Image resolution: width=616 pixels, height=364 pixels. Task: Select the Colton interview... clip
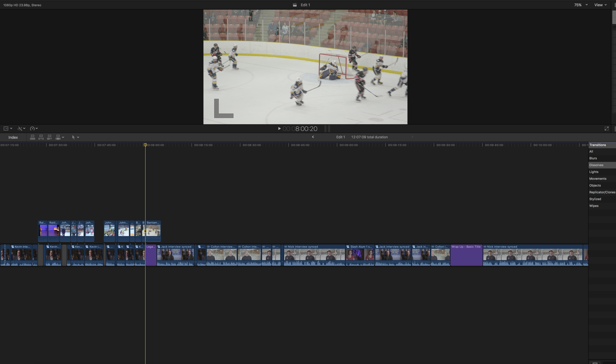222,255
